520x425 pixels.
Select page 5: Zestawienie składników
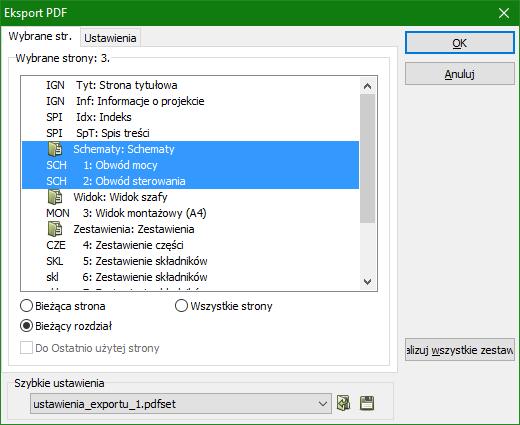(190, 261)
